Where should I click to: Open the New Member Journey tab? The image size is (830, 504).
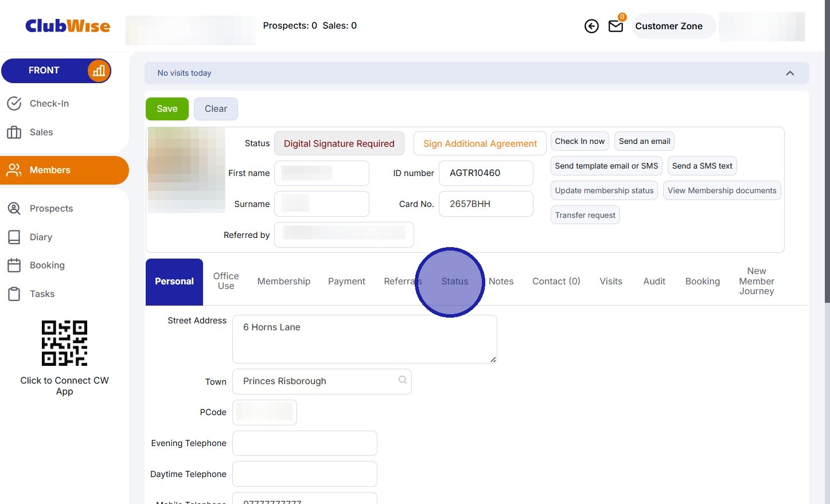(757, 282)
